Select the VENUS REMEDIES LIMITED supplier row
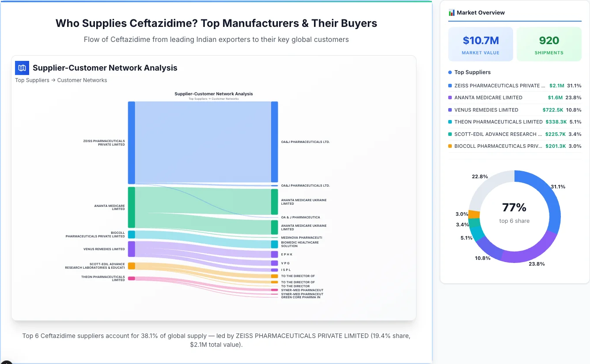Image resolution: width=590 pixels, height=364 pixels. coord(486,110)
